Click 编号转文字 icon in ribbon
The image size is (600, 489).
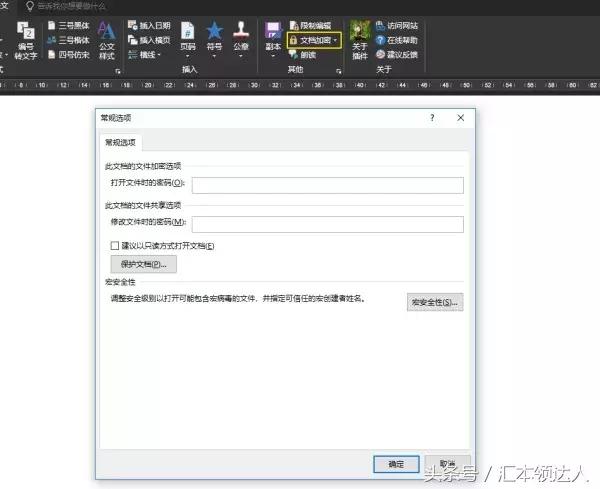tap(26, 41)
